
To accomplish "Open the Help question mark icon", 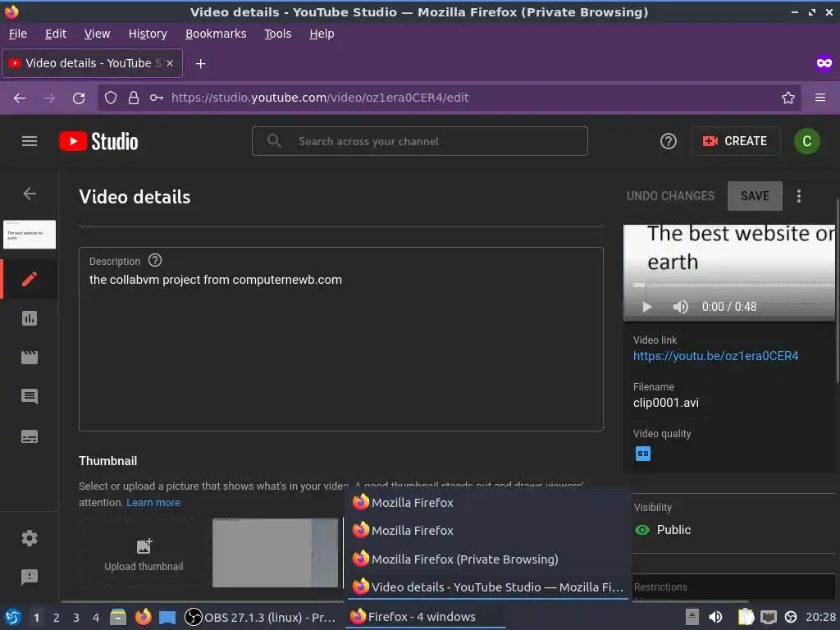I will [668, 141].
